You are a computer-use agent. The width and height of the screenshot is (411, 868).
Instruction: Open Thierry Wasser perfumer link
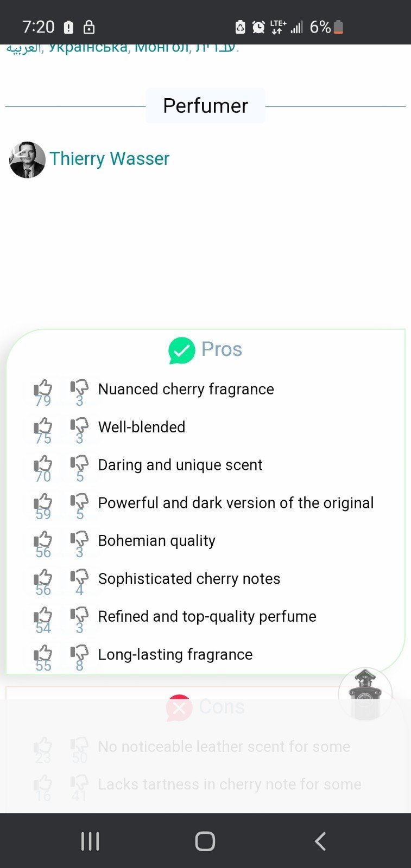pyautogui.click(x=109, y=158)
